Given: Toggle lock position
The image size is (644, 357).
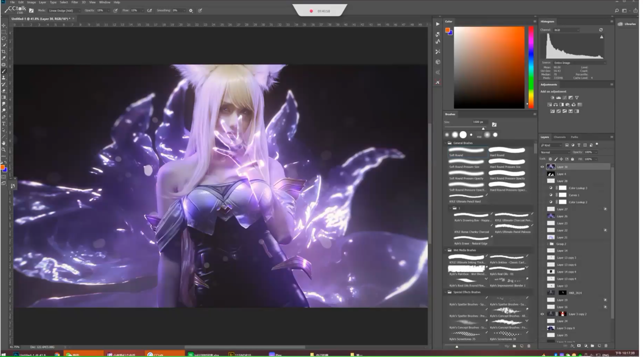Looking at the screenshot, I should click(561, 159).
